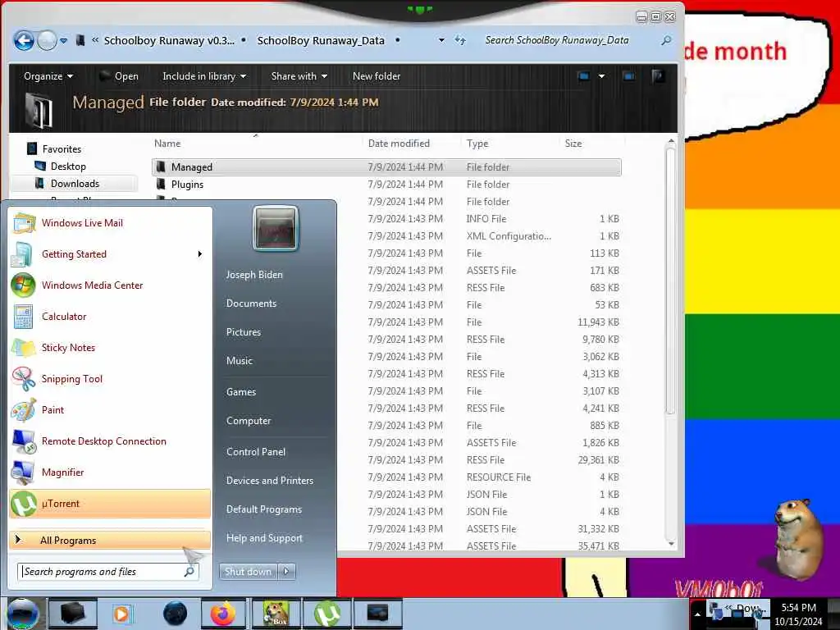Select Desktop in Favorites
The height and width of the screenshot is (630, 840).
coord(68,167)
